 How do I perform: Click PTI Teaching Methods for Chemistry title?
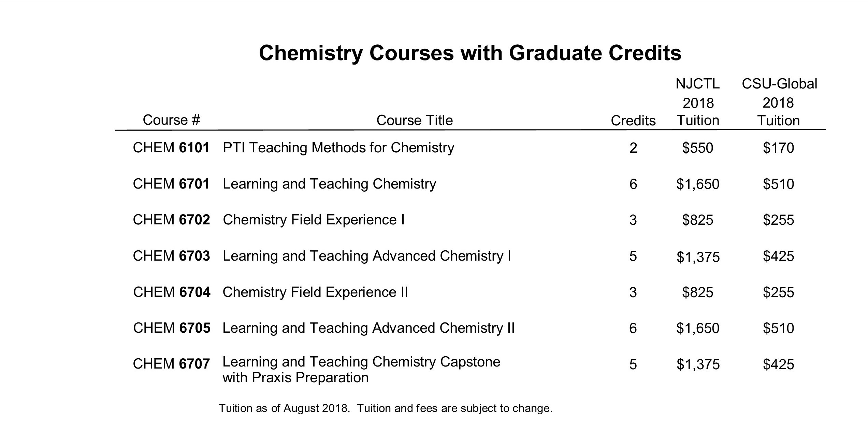[338, 148]
